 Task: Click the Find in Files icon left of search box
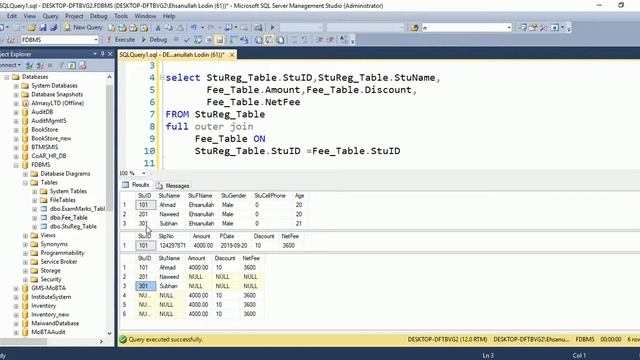pos(415,27)
